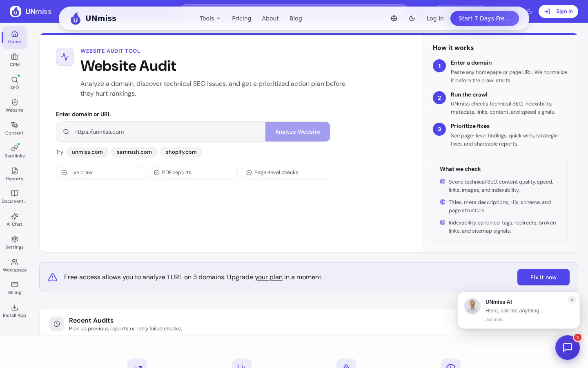Screen dimensions: 588x368
Task: Click the warning triangle in upgrade banner
Action: (x=53, y=277)
